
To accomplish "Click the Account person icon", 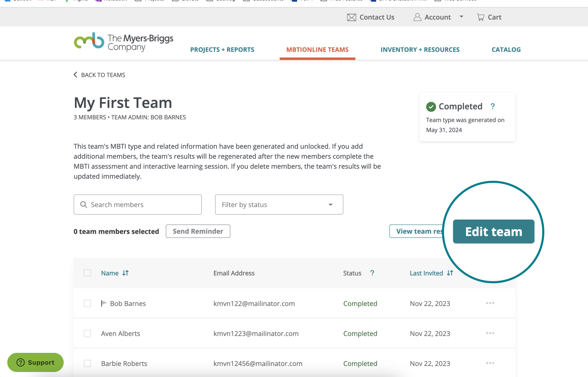I will [x=417, y=17].
